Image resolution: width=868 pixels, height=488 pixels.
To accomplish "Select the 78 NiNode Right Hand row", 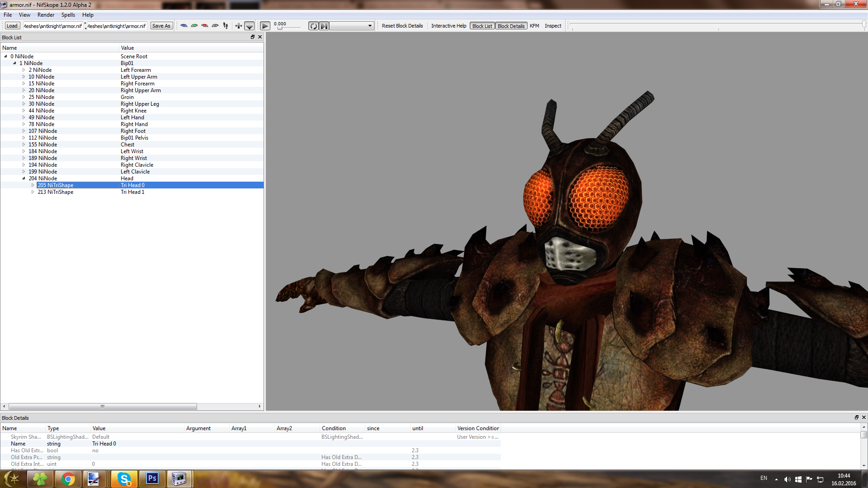I will tap(132, 124).
